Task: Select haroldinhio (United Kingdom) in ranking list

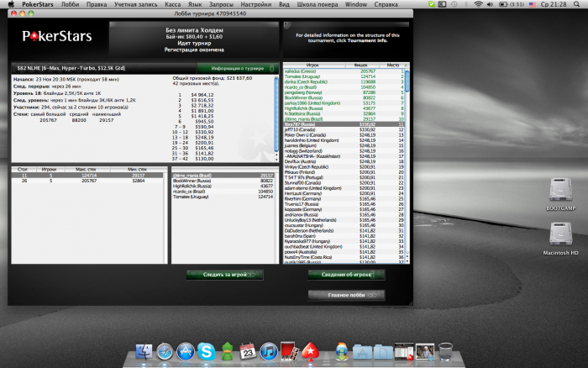Action: point(344,140)
